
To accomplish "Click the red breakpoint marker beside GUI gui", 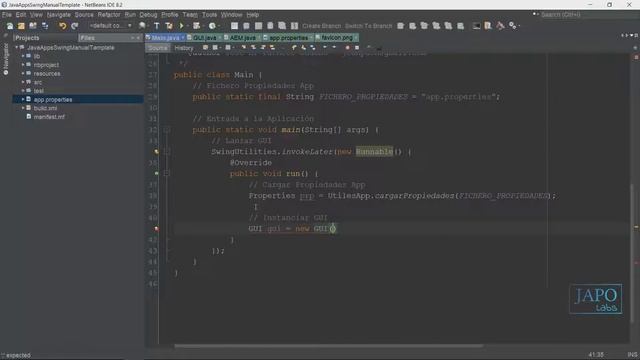I will coord(156,229).
